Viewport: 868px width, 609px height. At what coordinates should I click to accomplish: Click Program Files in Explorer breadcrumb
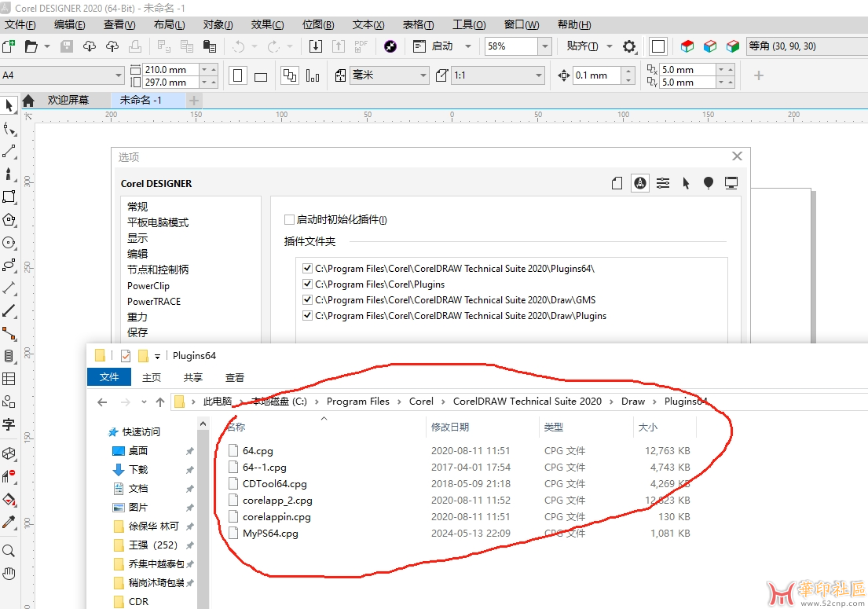click(357, 402)
